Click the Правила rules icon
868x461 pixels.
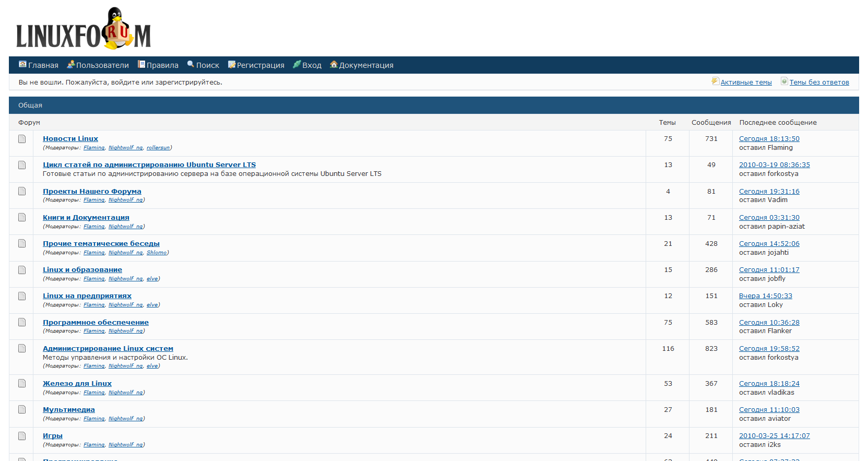click(141, 64)
